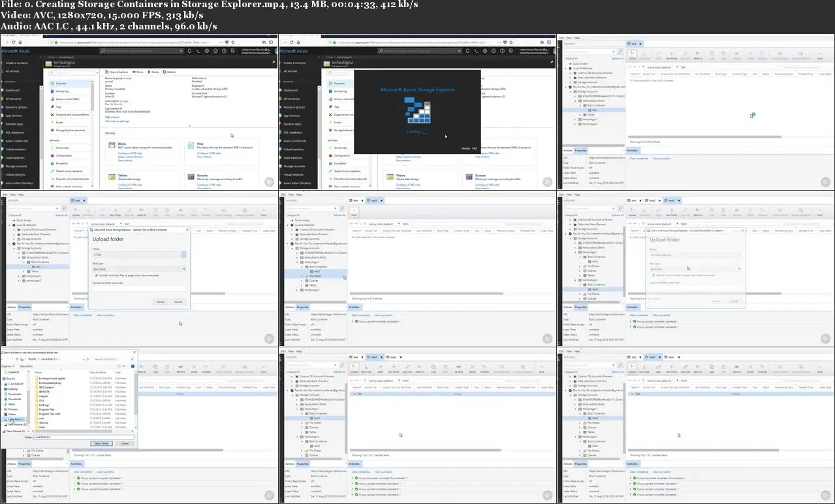Click the folder browse button next to C:\Test
Viewport: 835px width, 504px height.
tap(184, 255)
